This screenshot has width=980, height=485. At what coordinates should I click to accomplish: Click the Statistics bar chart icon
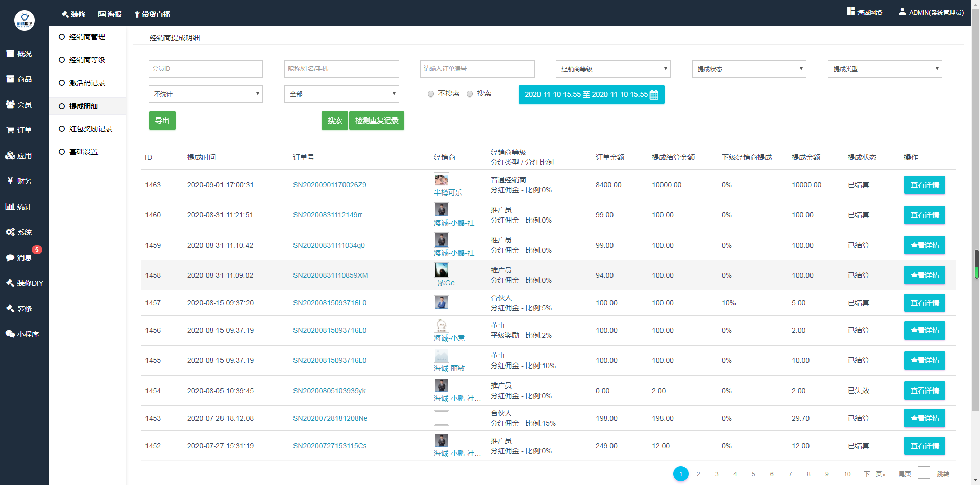click(x=10, y=207)
